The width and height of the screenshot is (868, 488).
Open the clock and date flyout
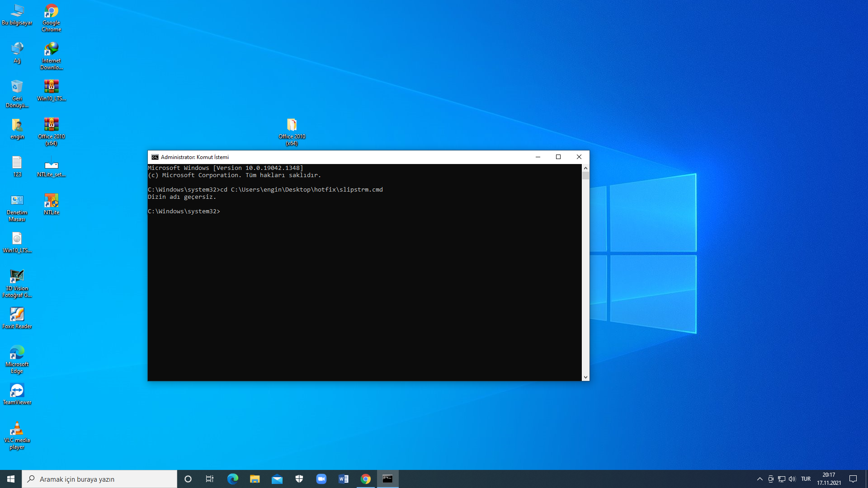pyautogui.click(x=829, y=479)
